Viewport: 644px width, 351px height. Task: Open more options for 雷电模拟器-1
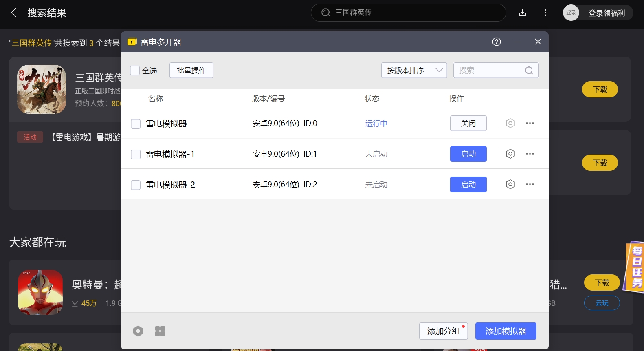pos(530,154)
